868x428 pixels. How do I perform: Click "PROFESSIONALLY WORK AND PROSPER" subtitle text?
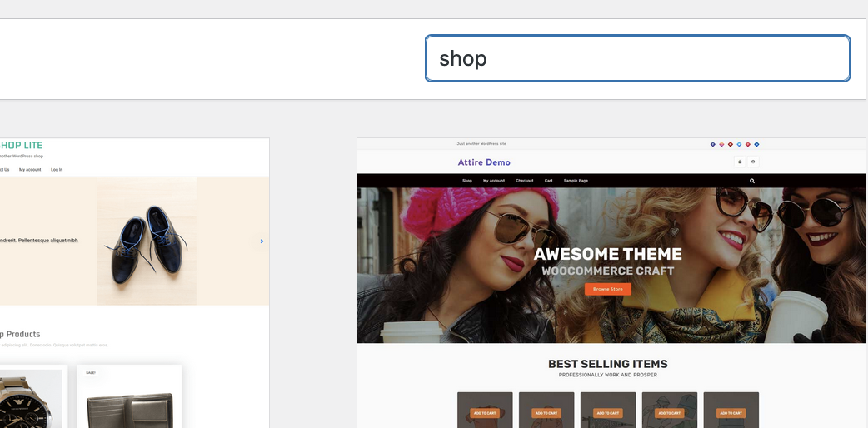607,375
